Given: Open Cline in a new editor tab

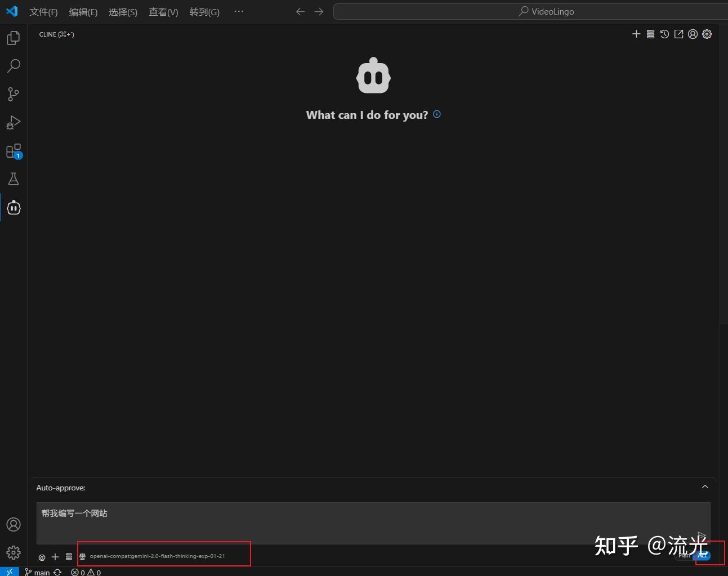Looking at the screenshot, I should [x=678, y=34].
